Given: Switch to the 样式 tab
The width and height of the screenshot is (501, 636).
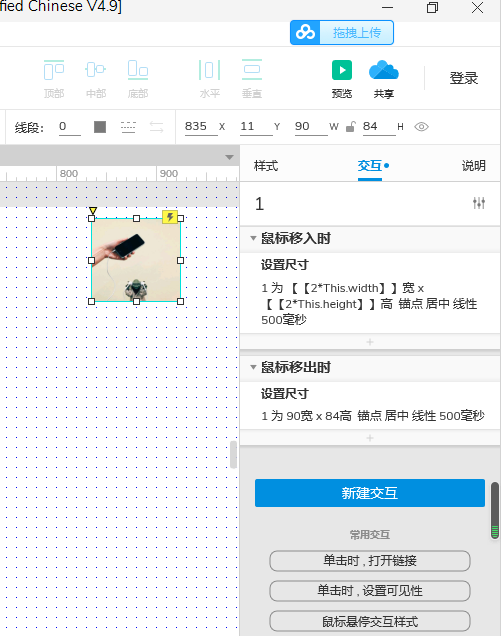Looking at the screenshot, I should pyautogui.click(x=266, y=165).
